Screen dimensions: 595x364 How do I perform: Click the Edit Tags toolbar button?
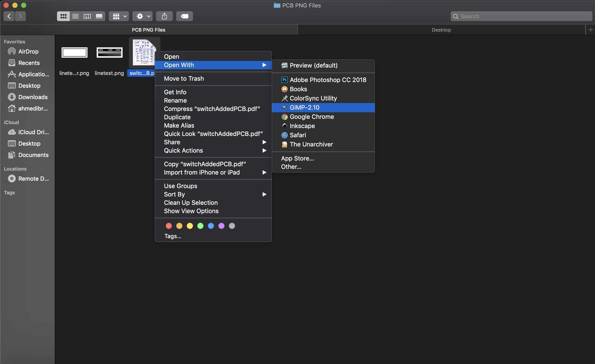(185, 16)
